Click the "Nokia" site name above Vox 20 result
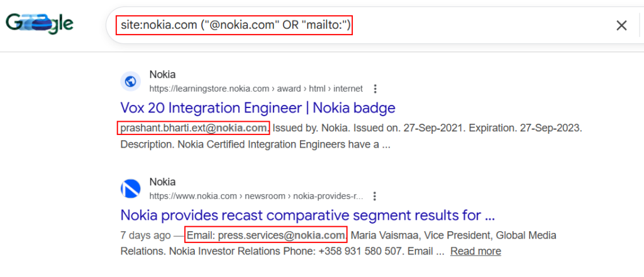The image size is (644, 277). pos(162,75)
